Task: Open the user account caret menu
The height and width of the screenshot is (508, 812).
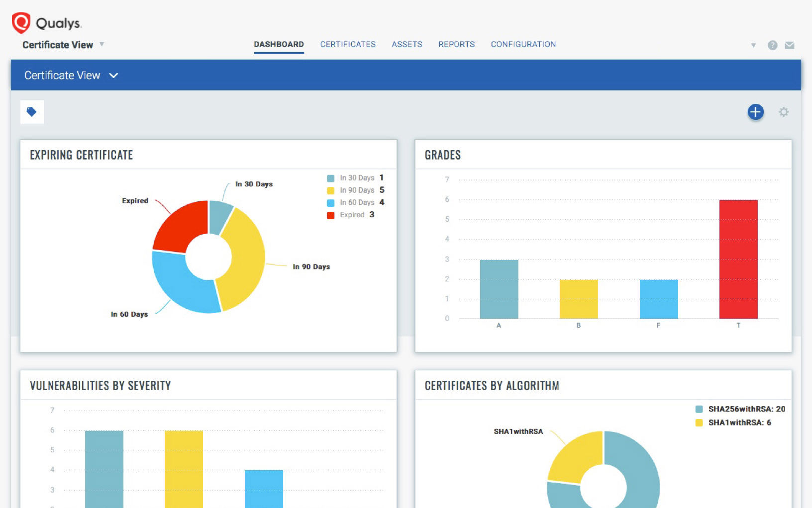Action: click(753, 45)
